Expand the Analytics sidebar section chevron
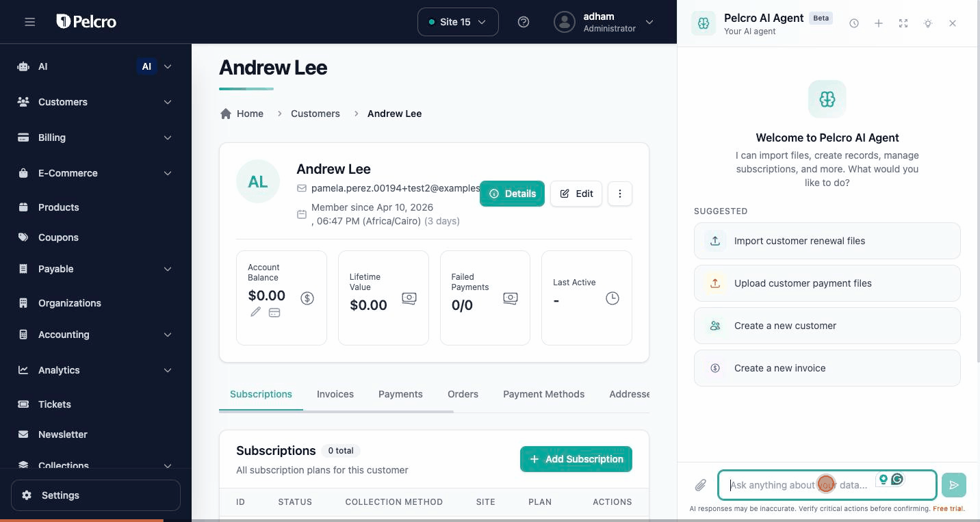 168,370
